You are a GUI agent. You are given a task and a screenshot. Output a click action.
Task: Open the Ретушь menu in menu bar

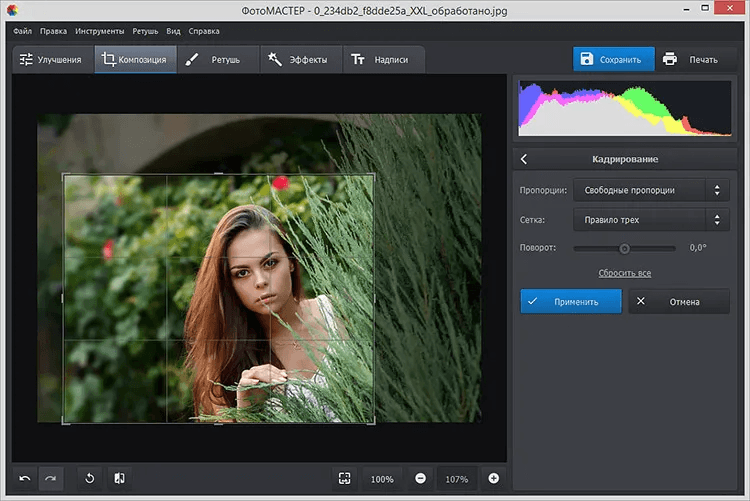click(146, 31)
